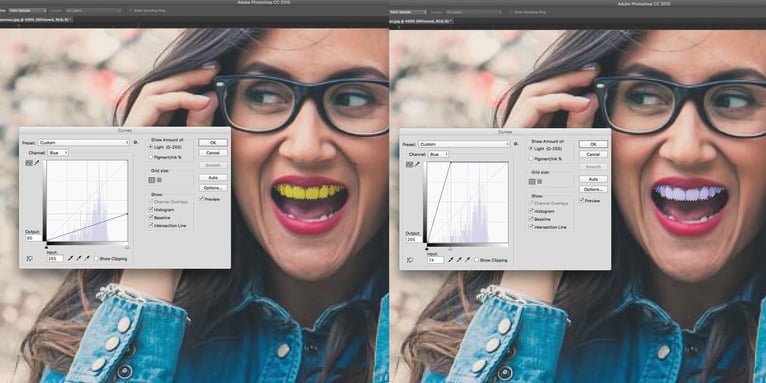Viewport: 766px width, 383px height.
Task: Toggle Baseline checkbox in white-teeth Curves dialog
Action: (531, 219)
